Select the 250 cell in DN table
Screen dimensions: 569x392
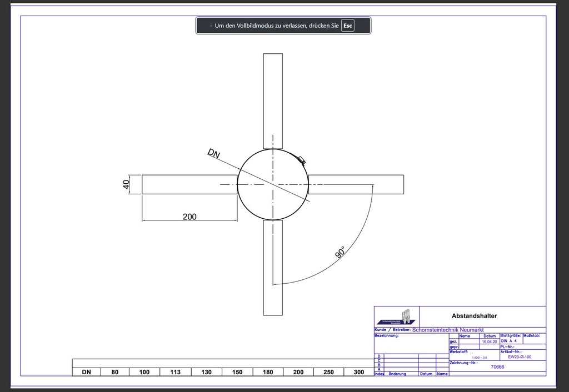pos(328,372)
